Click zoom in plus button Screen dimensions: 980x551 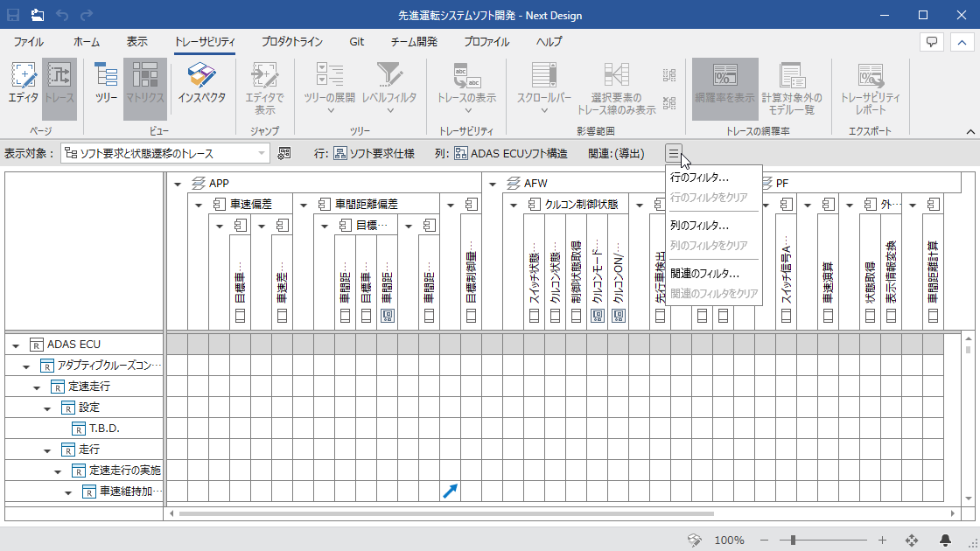coord(882,540)
